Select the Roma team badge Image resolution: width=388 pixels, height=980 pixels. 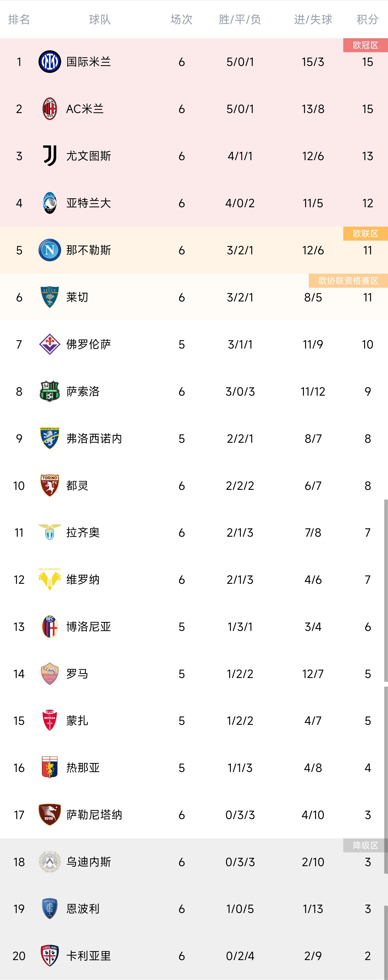click(50, 674)
